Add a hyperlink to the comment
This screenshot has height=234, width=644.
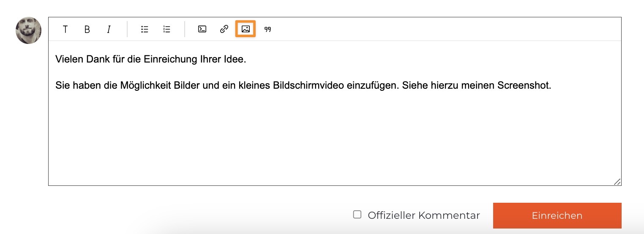tap(224, 29)
